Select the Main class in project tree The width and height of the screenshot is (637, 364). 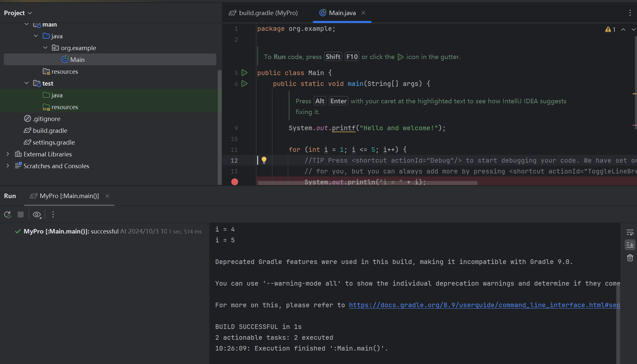point(110,60)
